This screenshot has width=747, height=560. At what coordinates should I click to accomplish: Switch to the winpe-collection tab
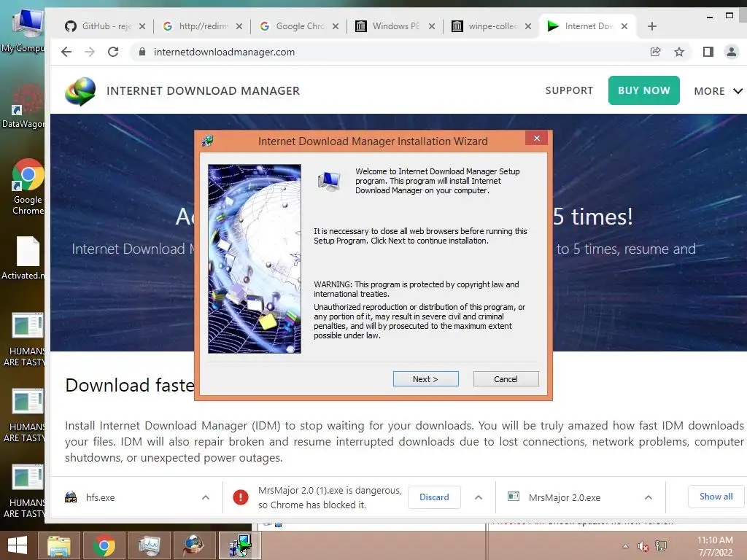(x=491, y=26)
